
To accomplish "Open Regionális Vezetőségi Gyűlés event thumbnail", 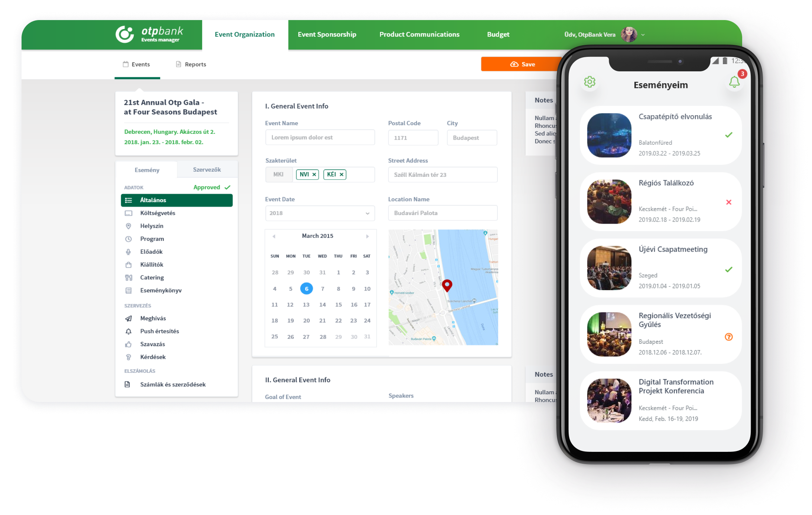I will pyautogui.click(x=609, y=334).
